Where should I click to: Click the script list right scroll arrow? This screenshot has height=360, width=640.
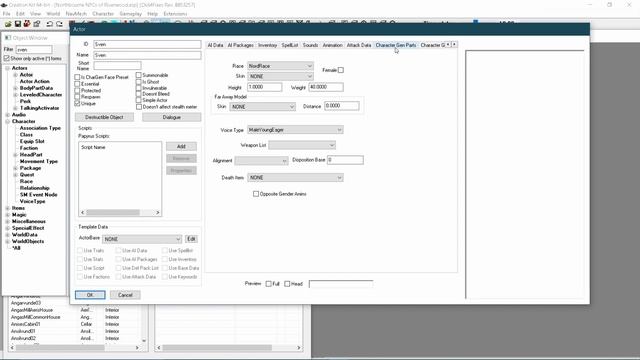(x=158, y=213)
